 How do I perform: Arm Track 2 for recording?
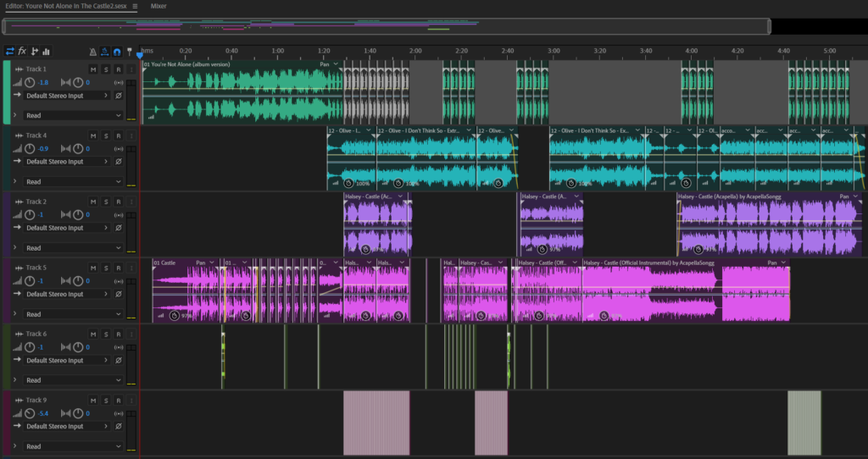point(119,202)
